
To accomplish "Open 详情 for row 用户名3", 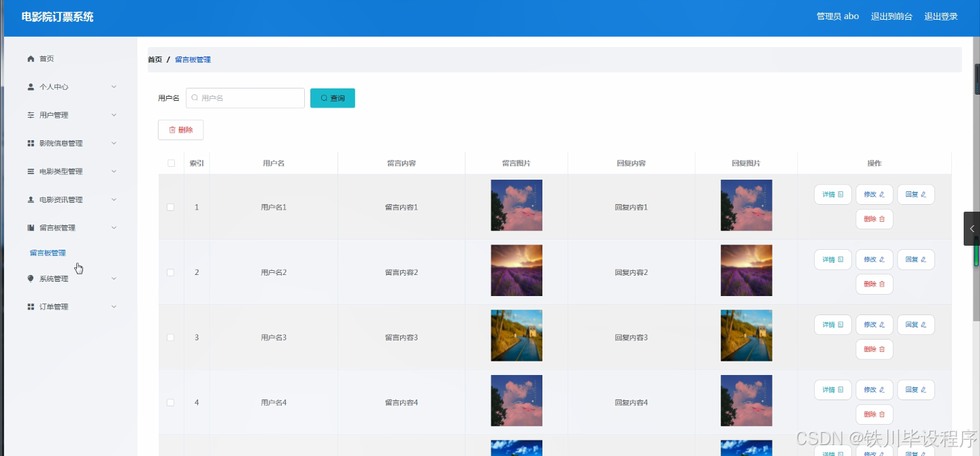I will click(x=833, y=325).
